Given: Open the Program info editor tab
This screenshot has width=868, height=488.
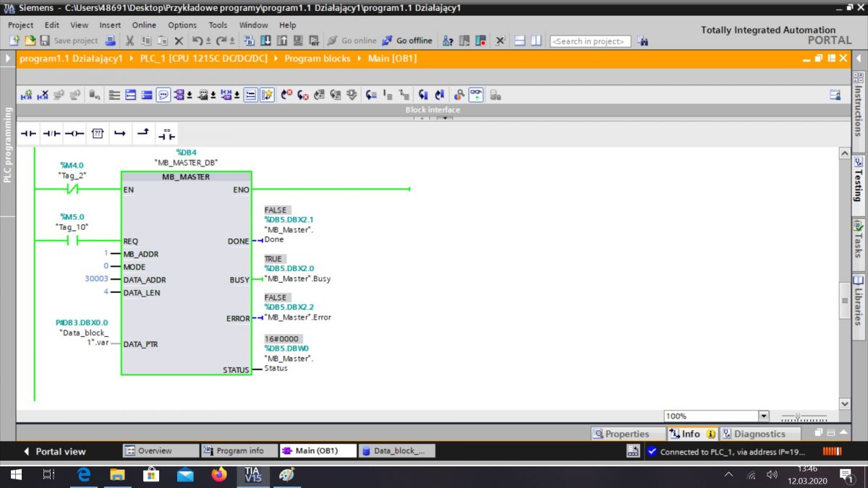Looking at the screenshot, I should pos(239,450).
